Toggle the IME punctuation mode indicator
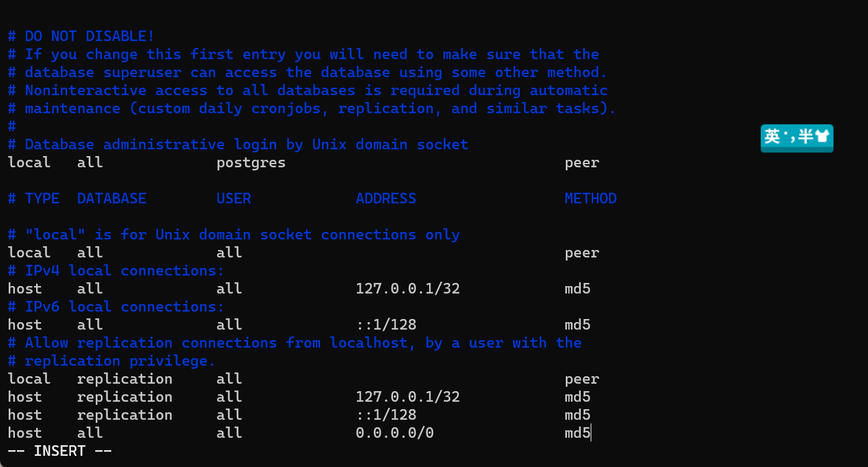The height and width of the screenshot is (467, 868). coord(790,137)
